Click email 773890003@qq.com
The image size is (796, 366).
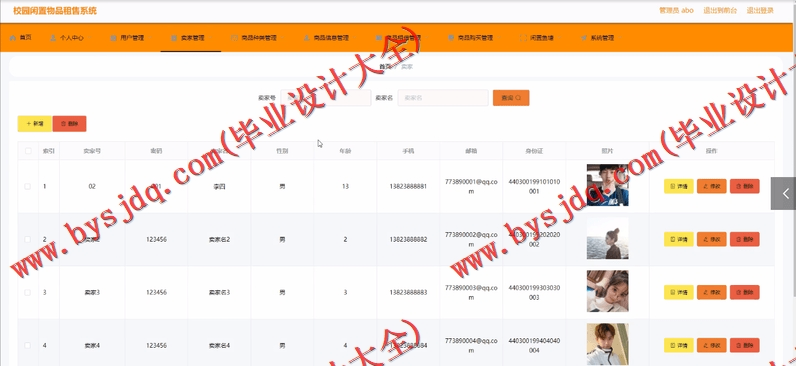point(471,292)
